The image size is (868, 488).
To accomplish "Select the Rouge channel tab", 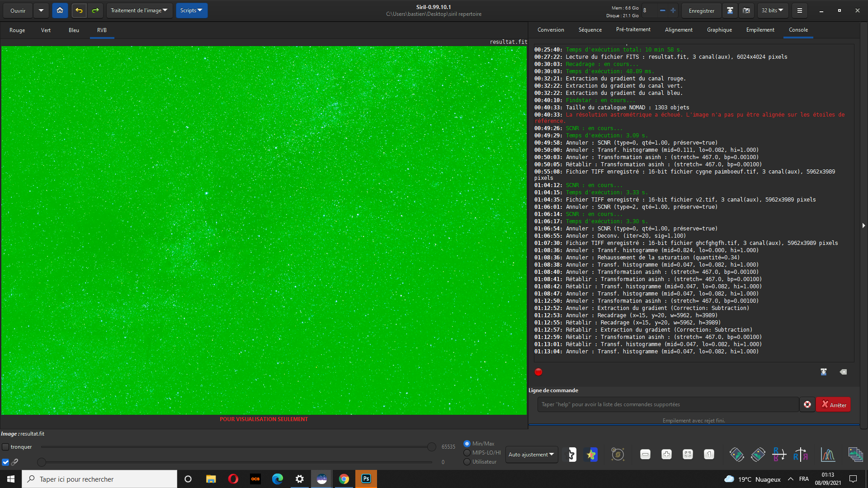I will pyautogui.click(x=17, y=30).
